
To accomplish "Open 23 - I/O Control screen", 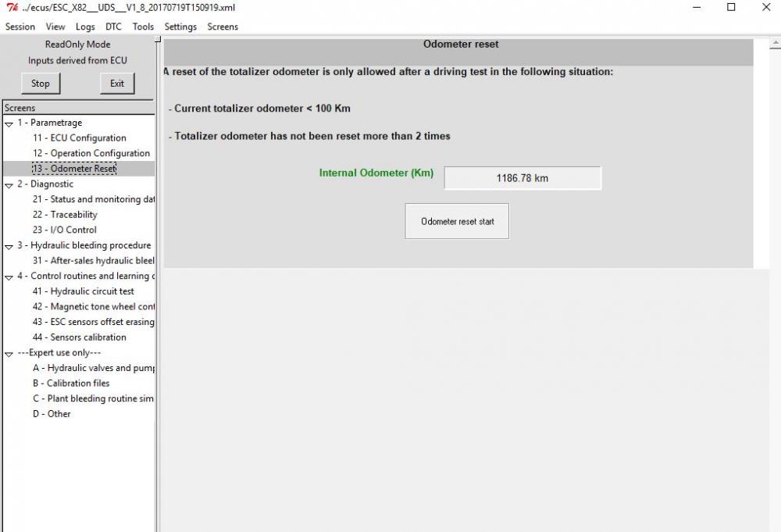I will point(65,230).
